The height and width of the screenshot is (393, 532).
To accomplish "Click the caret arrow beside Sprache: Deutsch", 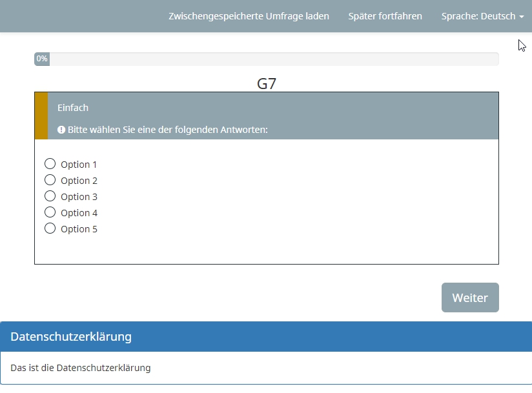I will point(522,17).
